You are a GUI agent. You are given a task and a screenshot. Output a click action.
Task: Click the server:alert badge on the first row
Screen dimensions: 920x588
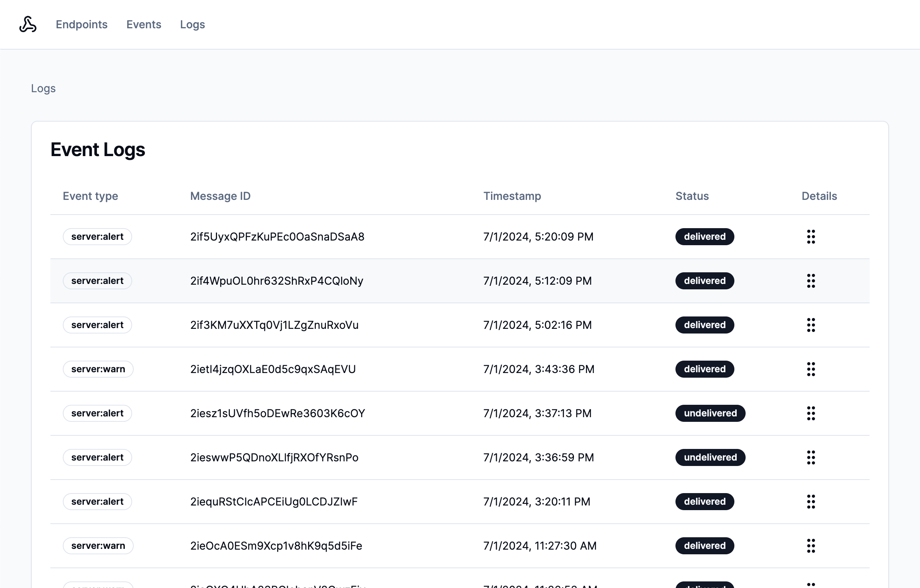[x=97, y=237]
